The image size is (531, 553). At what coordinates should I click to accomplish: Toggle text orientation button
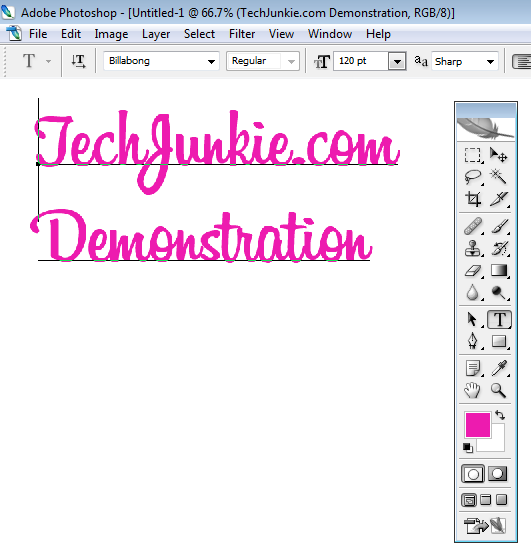coord(78,61)
